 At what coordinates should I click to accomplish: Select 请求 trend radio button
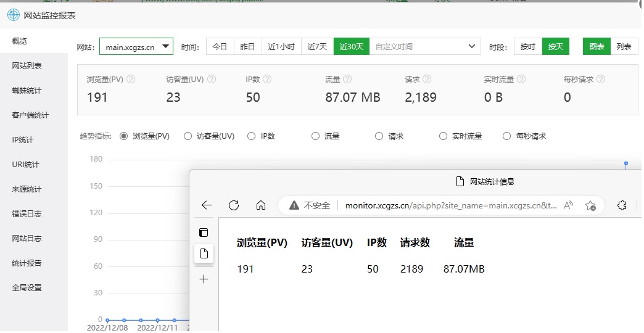pos(379,136)
